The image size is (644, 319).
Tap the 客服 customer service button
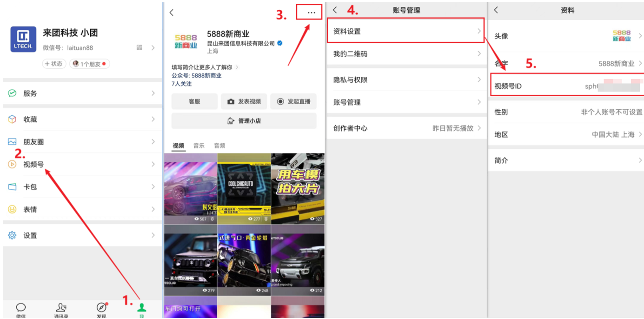(194, 101)
